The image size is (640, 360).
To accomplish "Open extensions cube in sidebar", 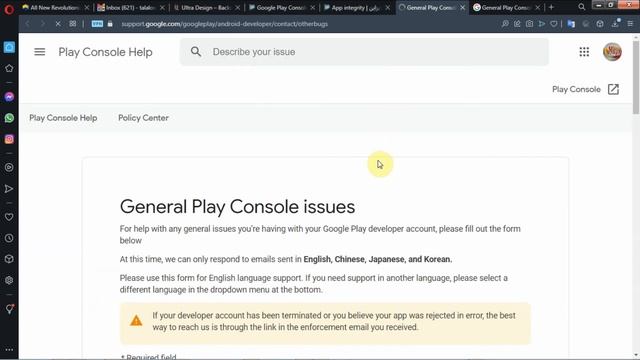I will point(9,259).
